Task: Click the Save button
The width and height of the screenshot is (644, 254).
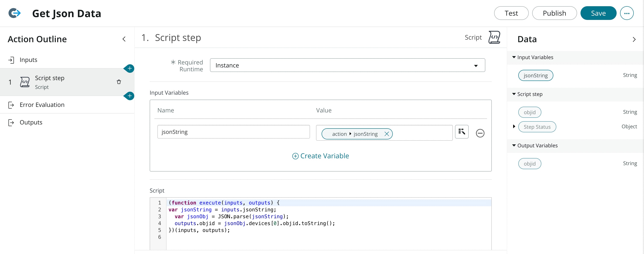Action: [x=598, y=13]
